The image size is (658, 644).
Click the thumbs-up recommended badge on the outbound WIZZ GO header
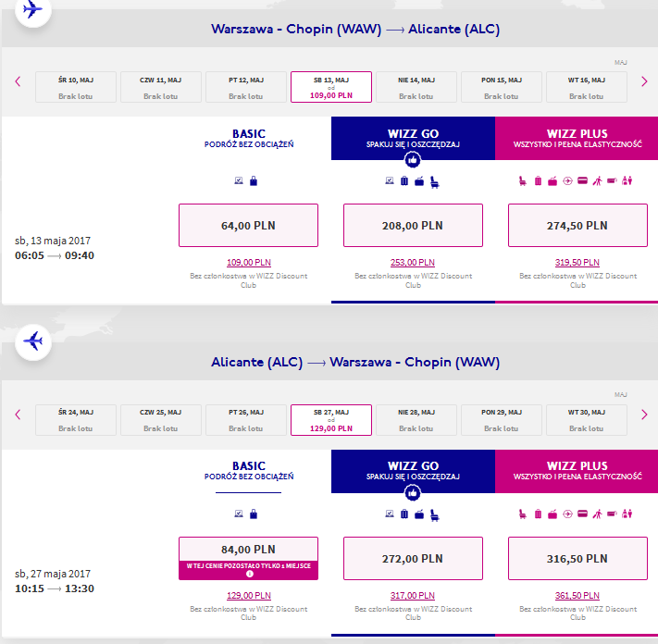point(413,160)
